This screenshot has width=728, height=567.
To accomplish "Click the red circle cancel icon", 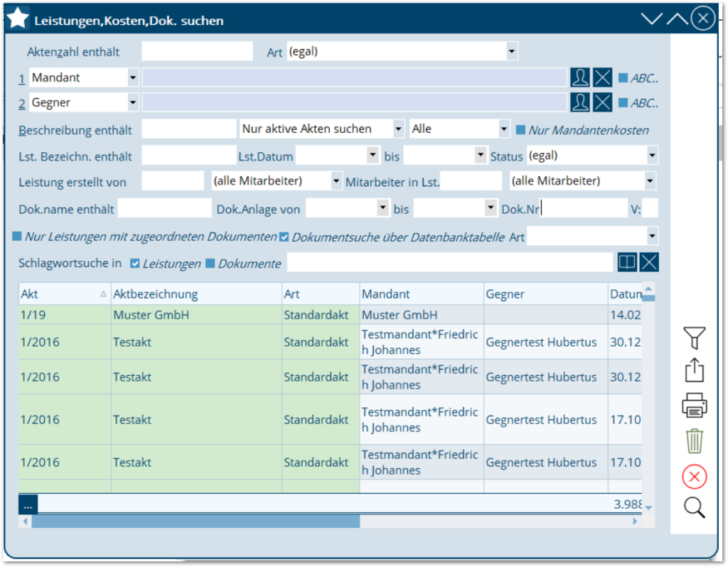I will click(x=694, y=477).
